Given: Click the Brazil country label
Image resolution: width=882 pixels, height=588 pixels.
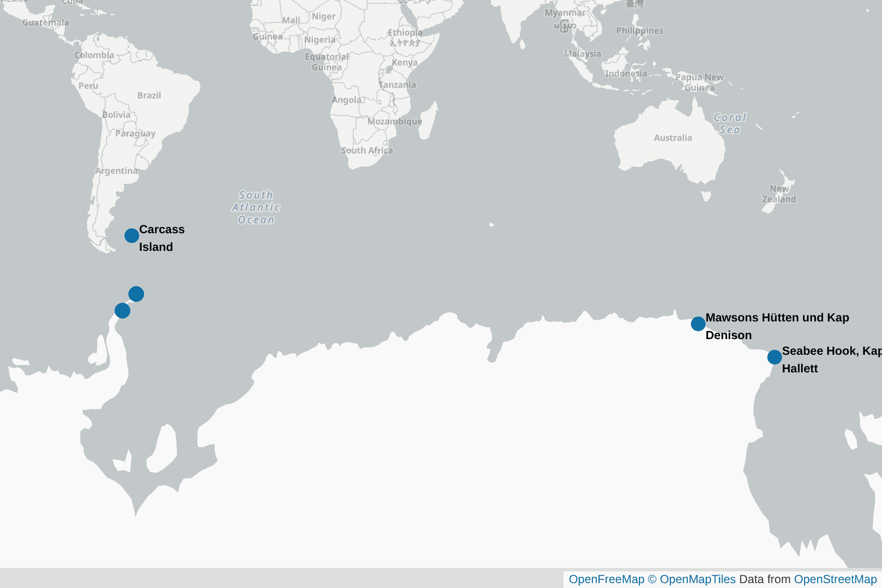Looking at the screenshot, I should pos(149,95).
